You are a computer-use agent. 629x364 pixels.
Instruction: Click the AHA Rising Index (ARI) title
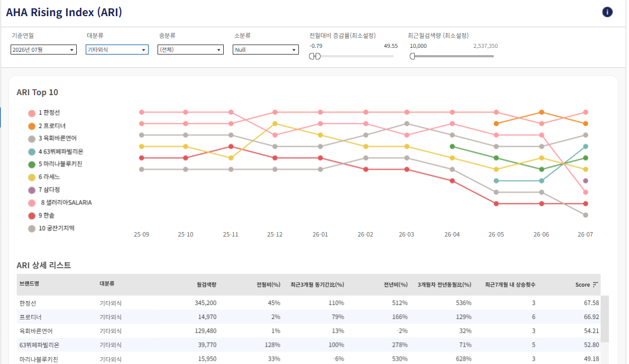point(64,12)
